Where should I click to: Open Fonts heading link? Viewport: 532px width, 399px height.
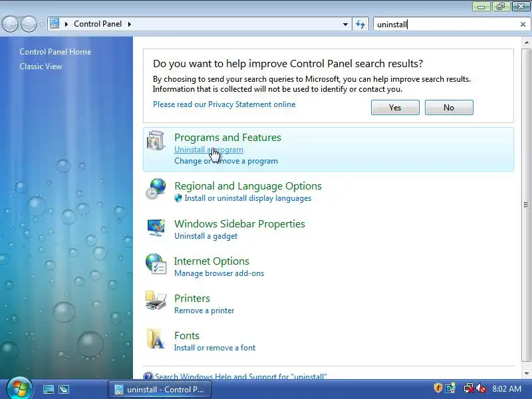[187, 336]
